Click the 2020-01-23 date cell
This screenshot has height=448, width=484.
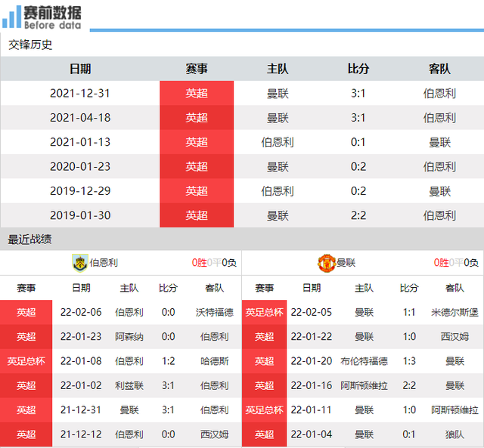click(x=80, y=166)
